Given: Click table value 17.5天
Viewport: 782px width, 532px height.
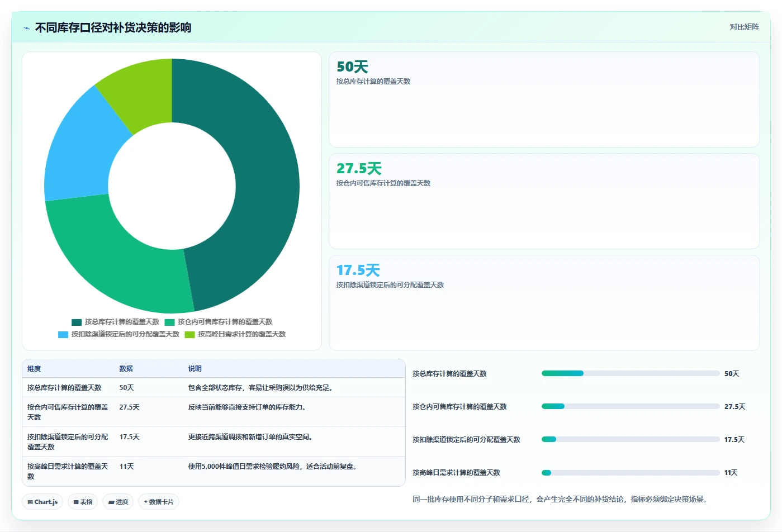Looking at the screenshot, I should [129, 437].
